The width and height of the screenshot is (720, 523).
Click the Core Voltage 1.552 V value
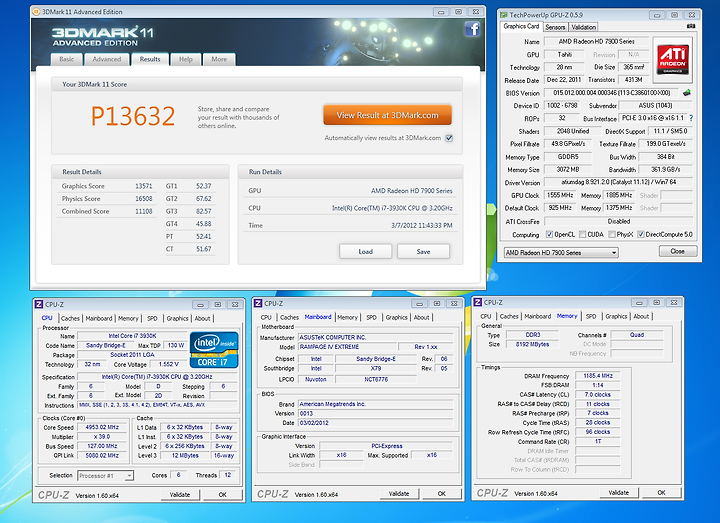coord(169,364)
